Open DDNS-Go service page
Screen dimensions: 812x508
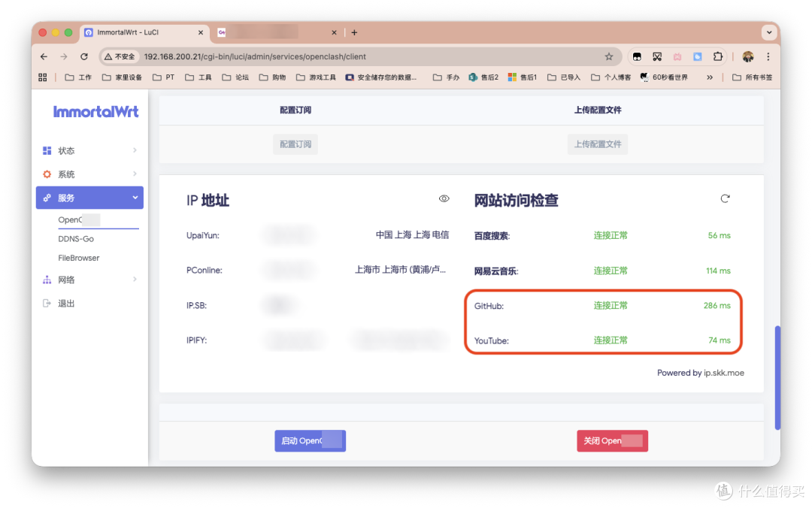pos(76,239)
